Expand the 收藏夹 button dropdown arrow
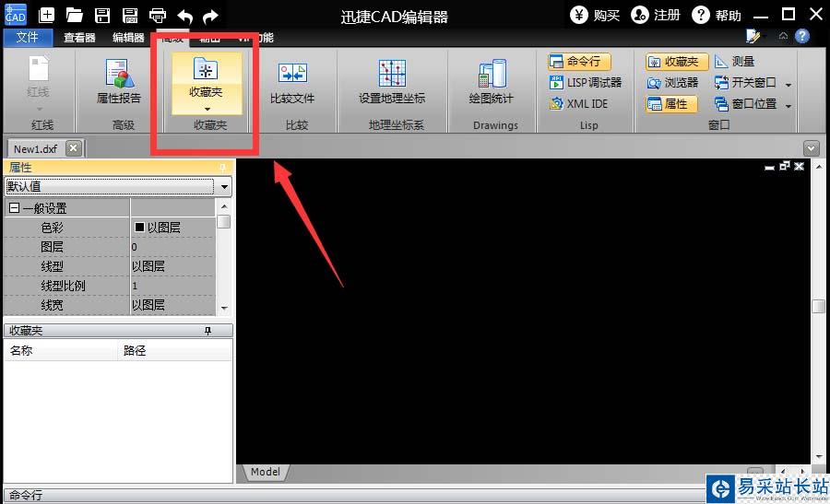Screen dimensions: 830x504 tap(207, 109)
